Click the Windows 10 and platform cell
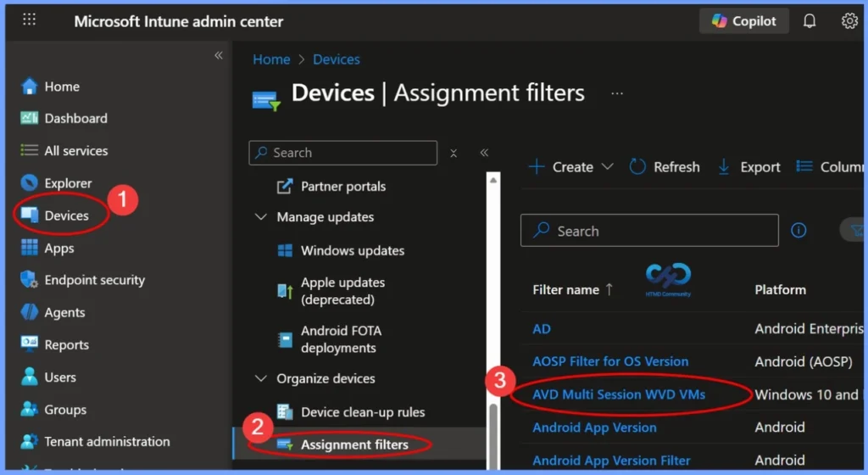 pyautogui.click(x=807, y=394)
